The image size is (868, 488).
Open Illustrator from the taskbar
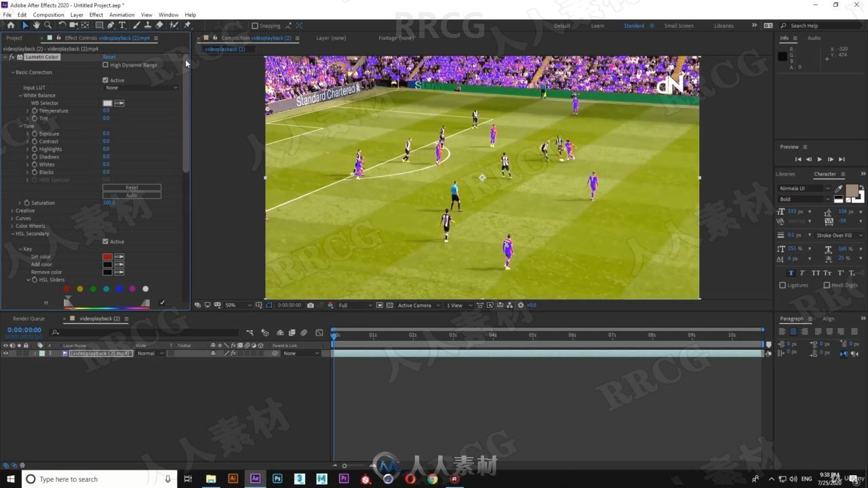click(233, 479)
